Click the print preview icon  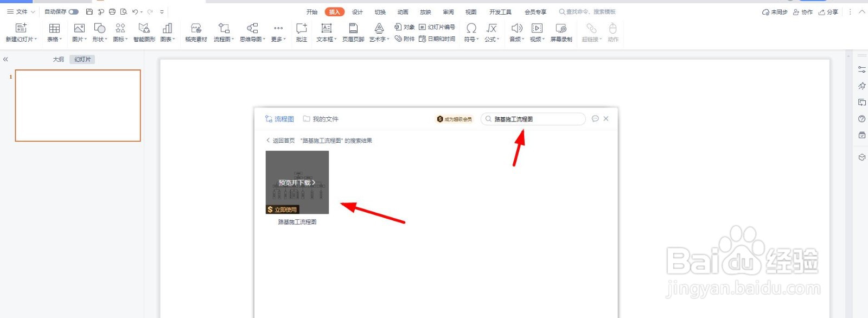pos(124,11)
